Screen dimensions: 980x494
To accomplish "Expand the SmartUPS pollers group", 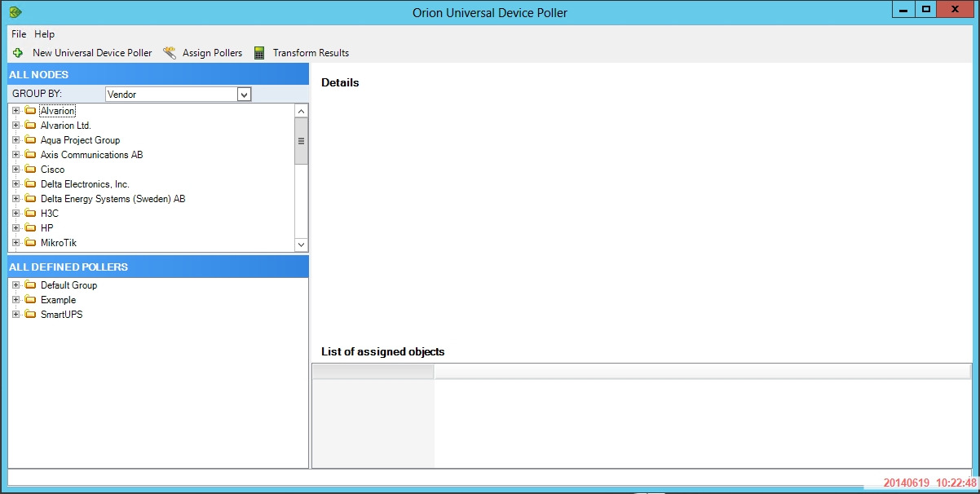I will coord(15,315).
